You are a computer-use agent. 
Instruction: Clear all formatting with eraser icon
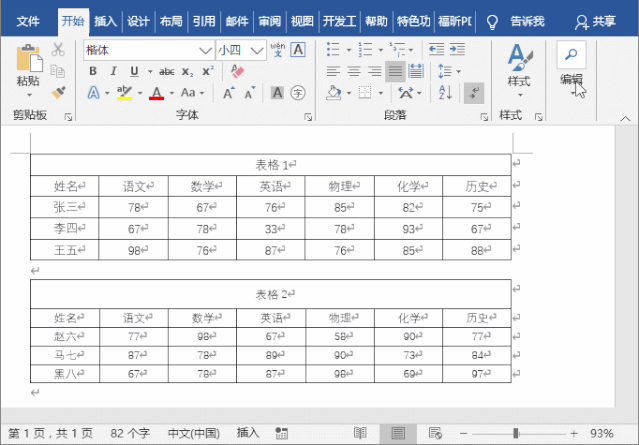[x=237, y=71]
